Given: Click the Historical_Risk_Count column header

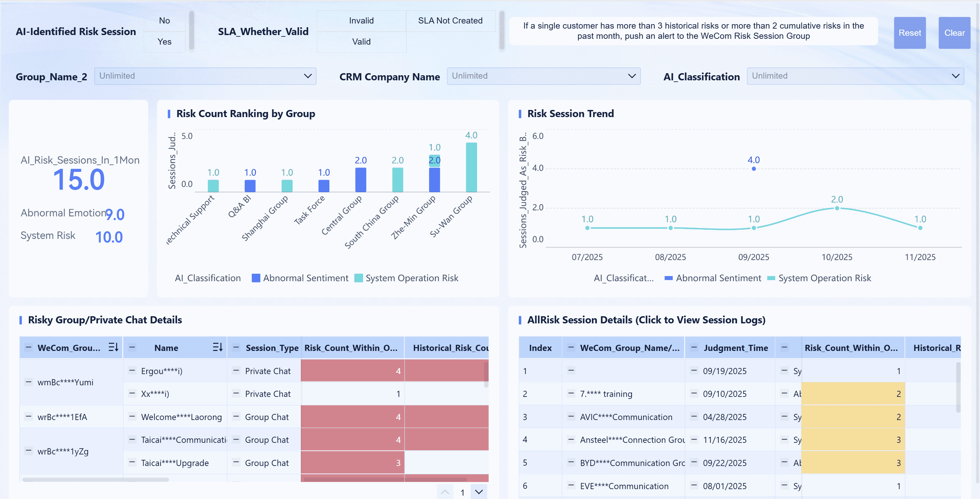Looking at the screenshot, I should [447, 347].
